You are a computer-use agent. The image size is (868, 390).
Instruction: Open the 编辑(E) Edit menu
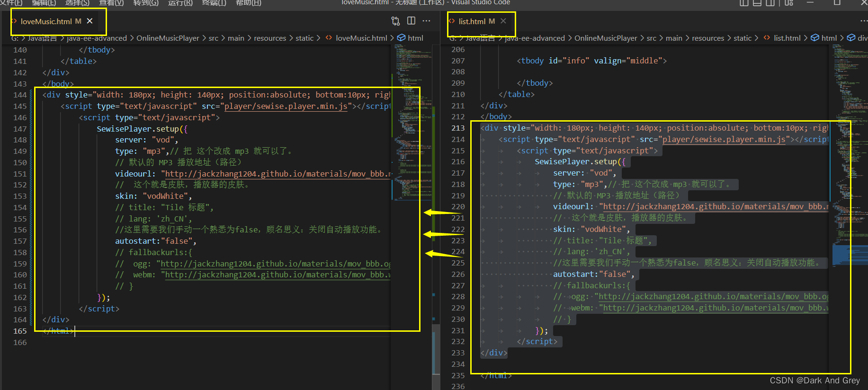point(44,3)
